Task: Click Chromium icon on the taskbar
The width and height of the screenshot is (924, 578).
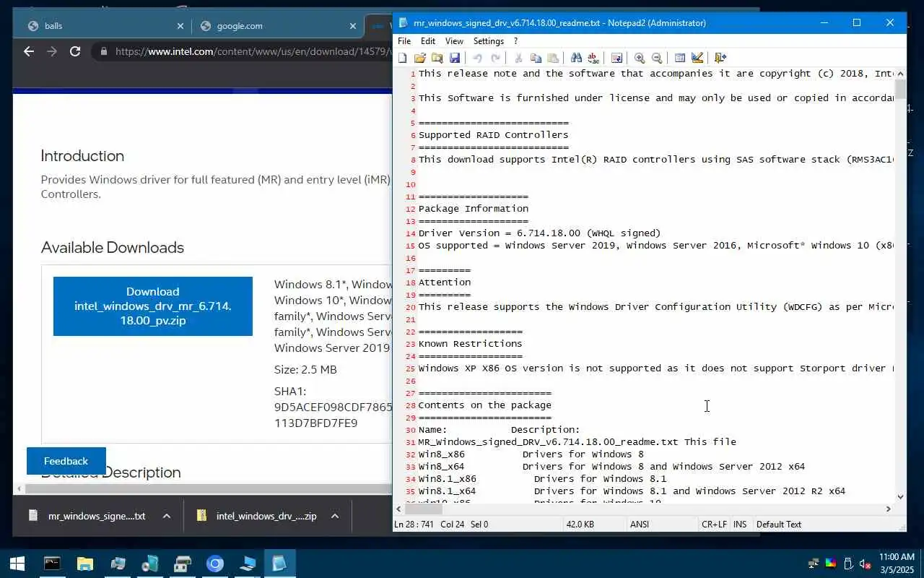Action: click(215, 564)
